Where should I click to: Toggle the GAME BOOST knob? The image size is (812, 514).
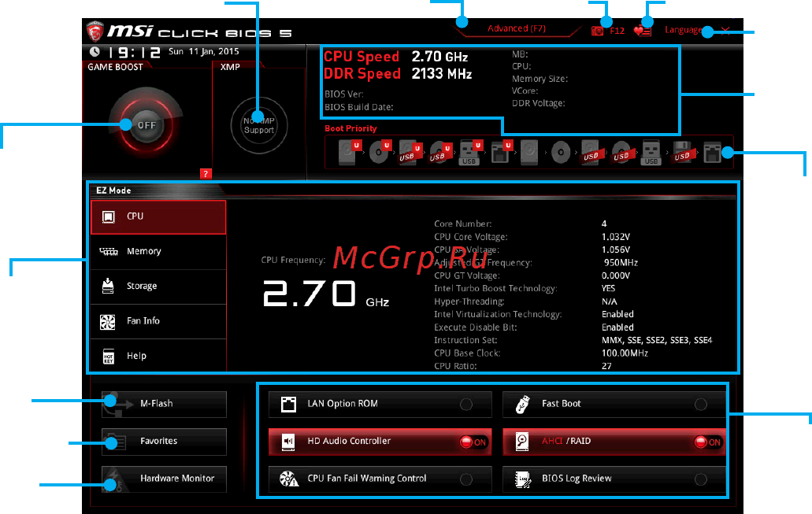pyautogui.click(x=146, y=125)
